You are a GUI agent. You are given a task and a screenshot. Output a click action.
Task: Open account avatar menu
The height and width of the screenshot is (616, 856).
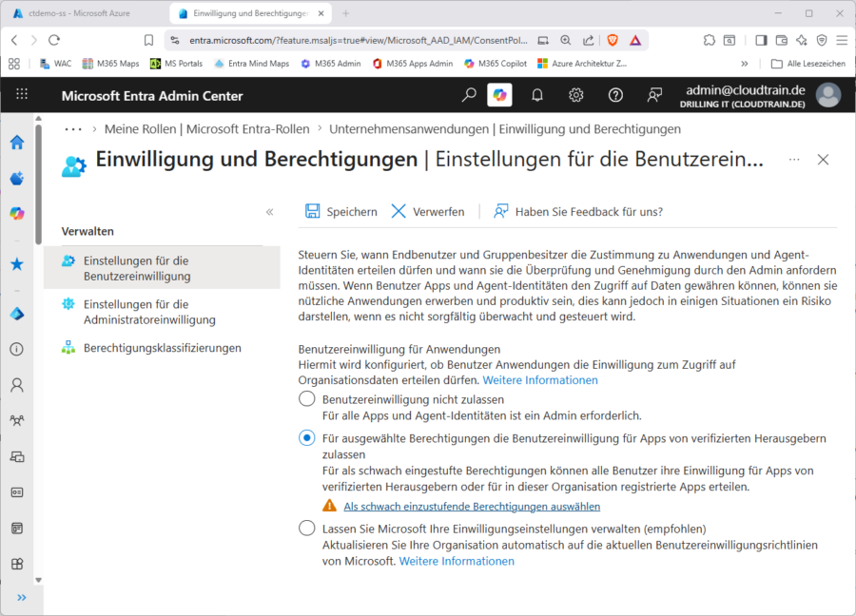click(x=828, y=95)
